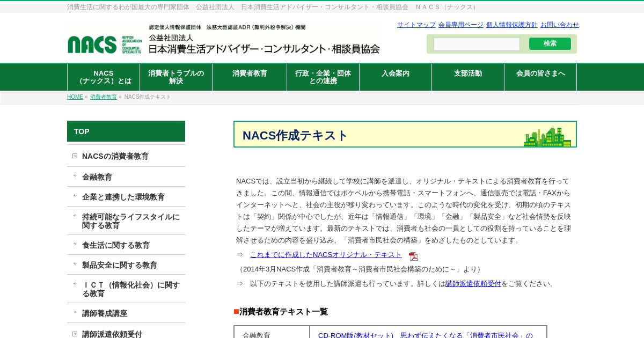
Task: Click the 消費者教育 breadcrumb link
Action: (x=104, y=97)
